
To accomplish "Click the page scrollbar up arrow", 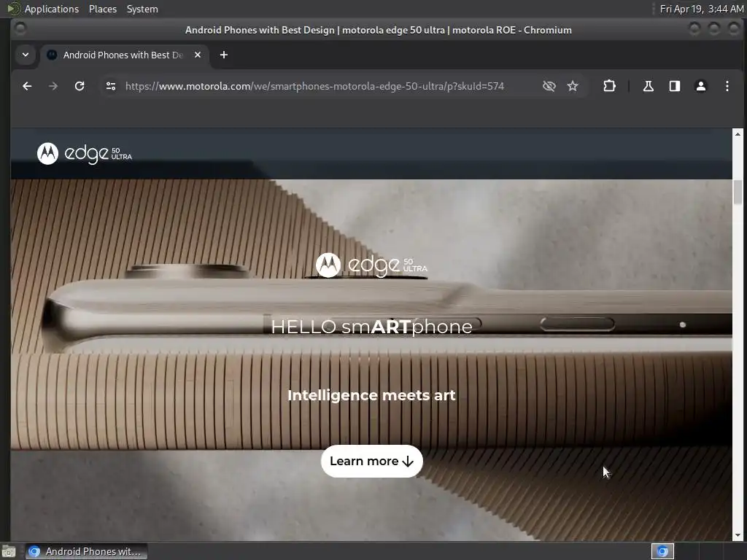I will 738,134.
